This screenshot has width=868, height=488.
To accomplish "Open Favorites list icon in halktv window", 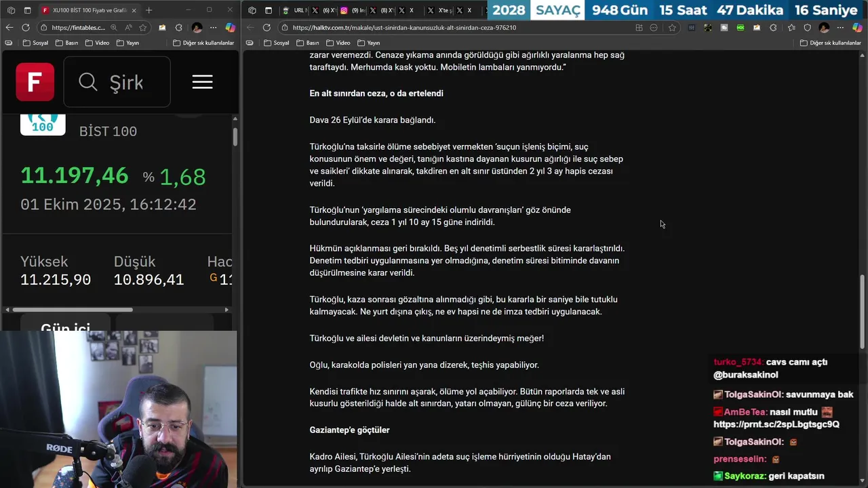I will (791, 28).
